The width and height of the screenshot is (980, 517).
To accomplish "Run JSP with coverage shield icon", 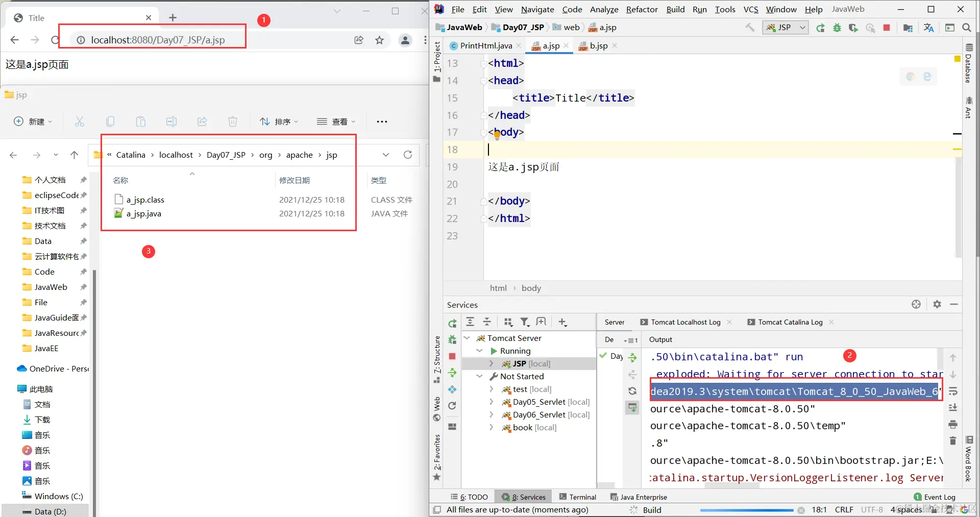I will coord(853,28).
